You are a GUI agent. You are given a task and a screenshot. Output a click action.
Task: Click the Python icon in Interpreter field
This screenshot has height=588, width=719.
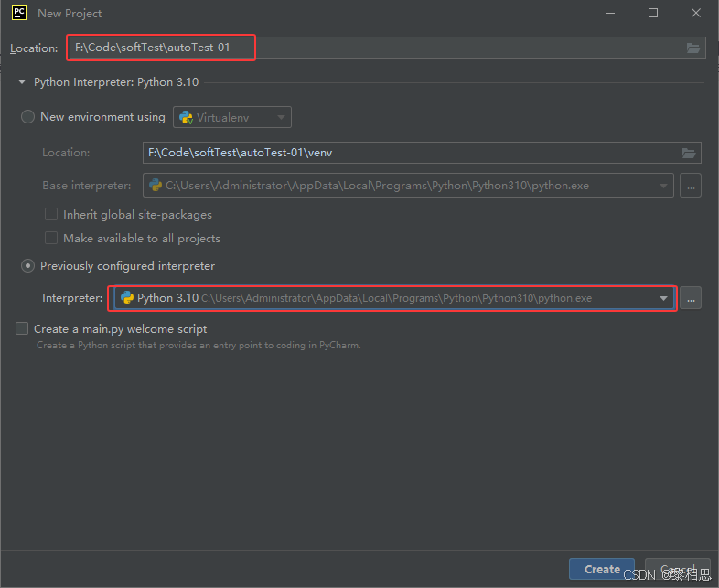[127, 298]
